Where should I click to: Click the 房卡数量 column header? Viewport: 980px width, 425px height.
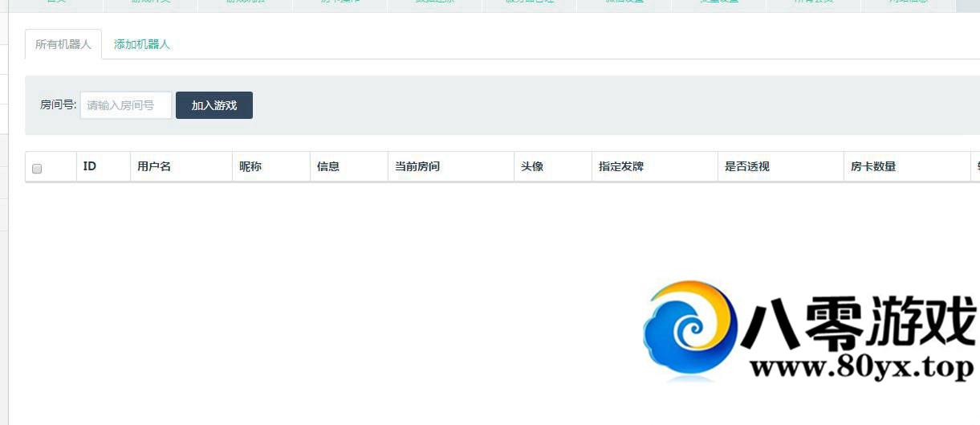pos(873,166)
